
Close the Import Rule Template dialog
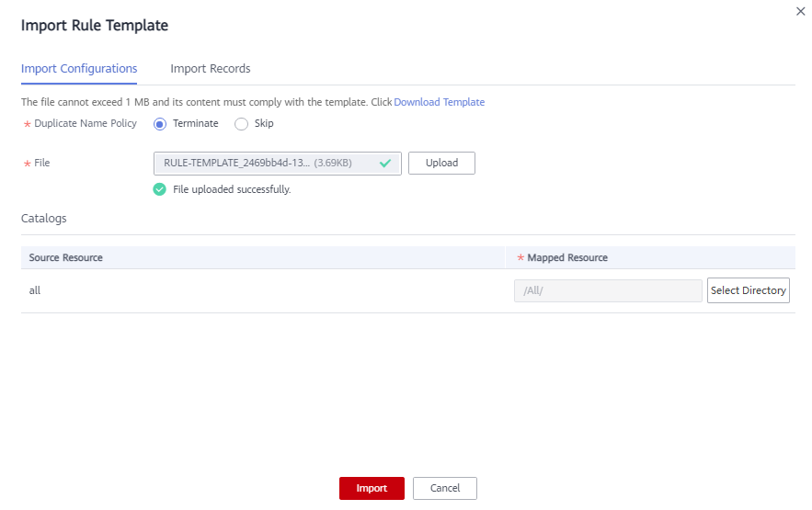click(x=800, y=11)
